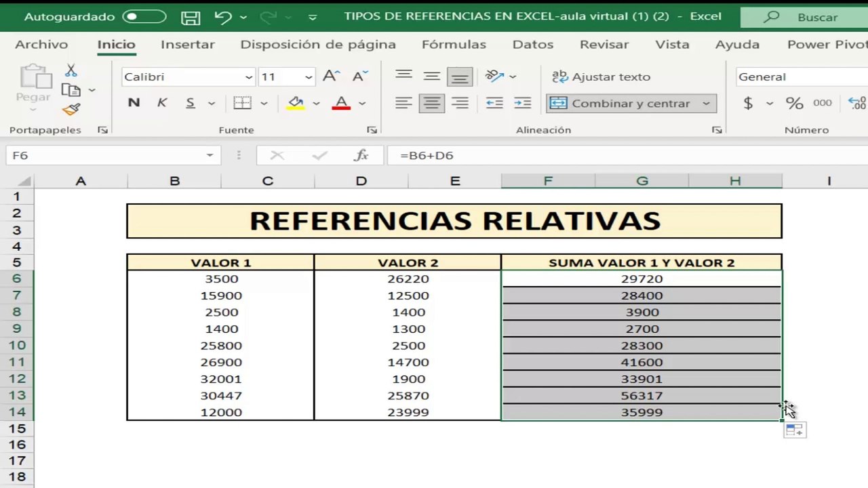Click the Align Middle icon
Image resolution: width=868 pixels, height=488 pixels.
pos(432,77)
